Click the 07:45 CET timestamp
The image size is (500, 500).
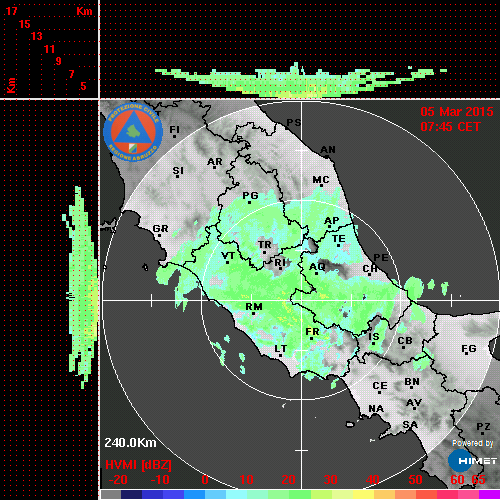point(450,127)
